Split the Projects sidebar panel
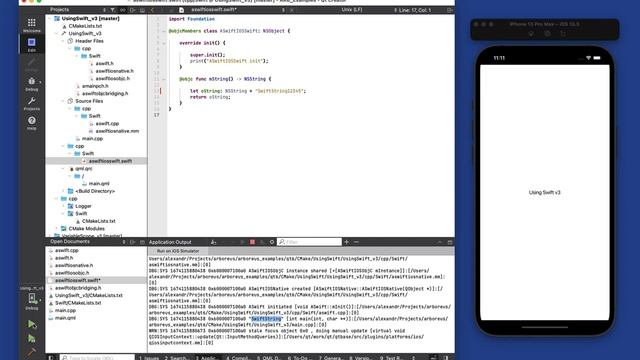 click(133, 10)
